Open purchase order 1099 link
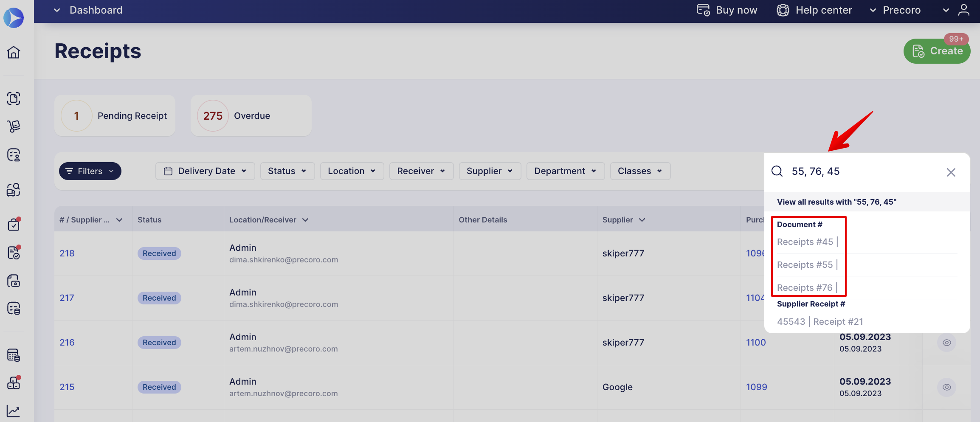This screenshot has height=422, width=980. tap(757, 387)
